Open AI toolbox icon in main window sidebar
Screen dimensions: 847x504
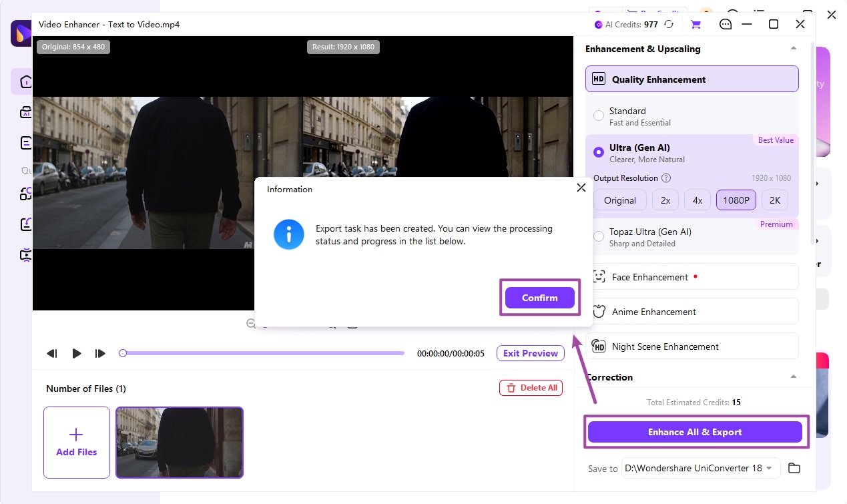click(25, 112)
